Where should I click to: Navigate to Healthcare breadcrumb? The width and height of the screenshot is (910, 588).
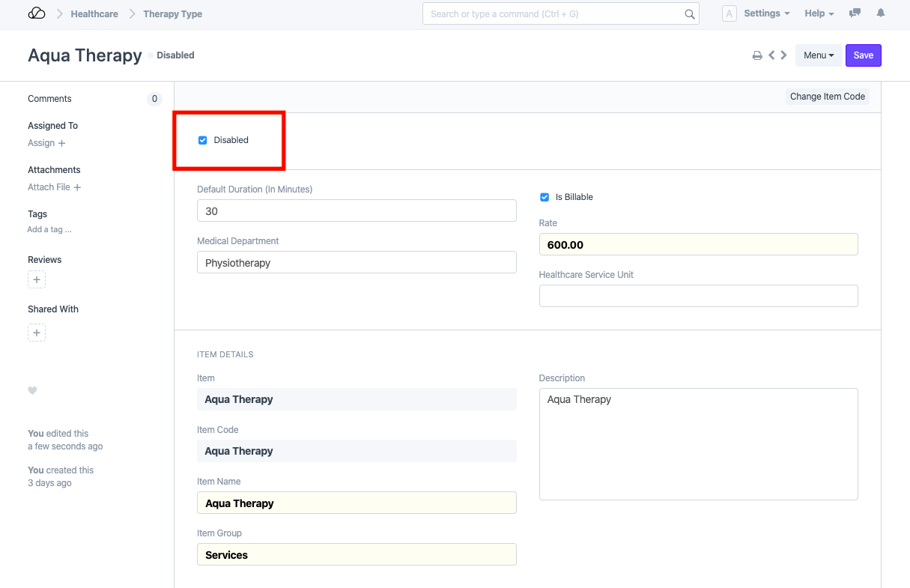click(94, 13)
